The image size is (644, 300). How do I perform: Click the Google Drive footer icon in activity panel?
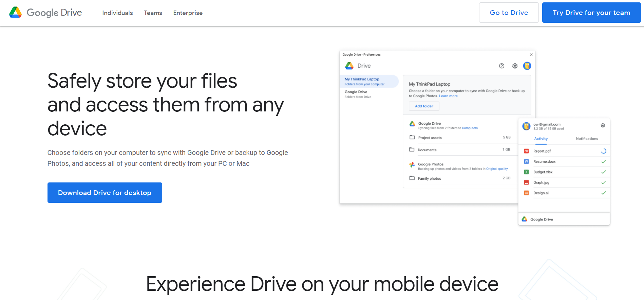click(524, 219)
